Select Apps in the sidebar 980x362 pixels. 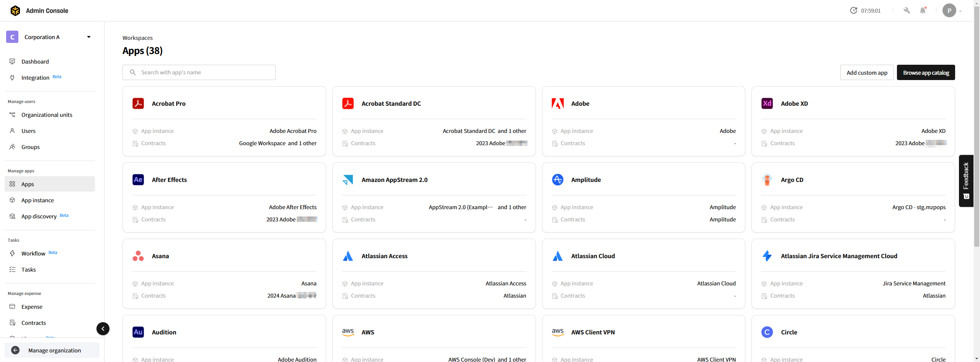(50, 184)
